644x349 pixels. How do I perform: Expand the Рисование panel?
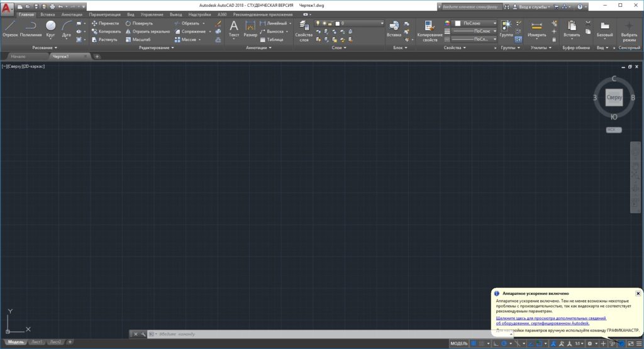tap(45, 48)
